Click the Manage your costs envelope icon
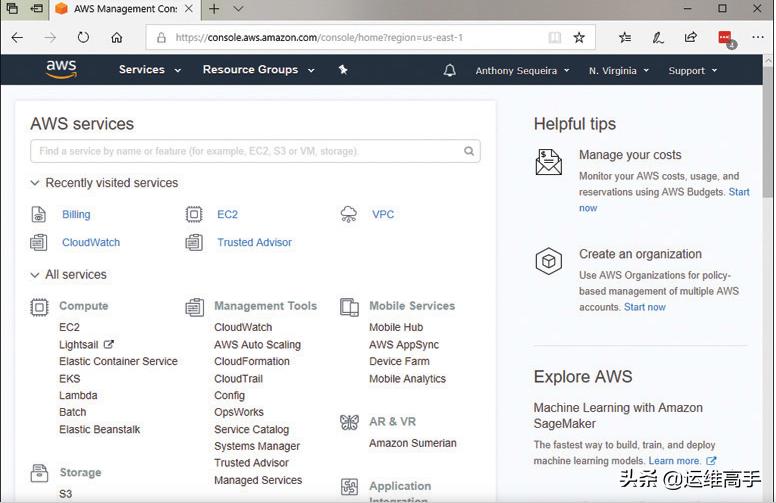The image size is (776, 503). click(x=548, y=162)
